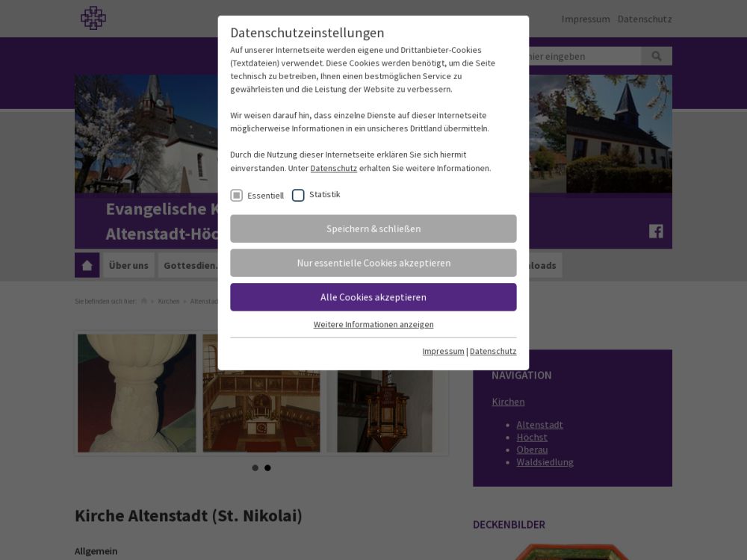Select the first slider pagination dot
Image resolution: width=747 pixels, height=560 pixels.
pos(255,468)
